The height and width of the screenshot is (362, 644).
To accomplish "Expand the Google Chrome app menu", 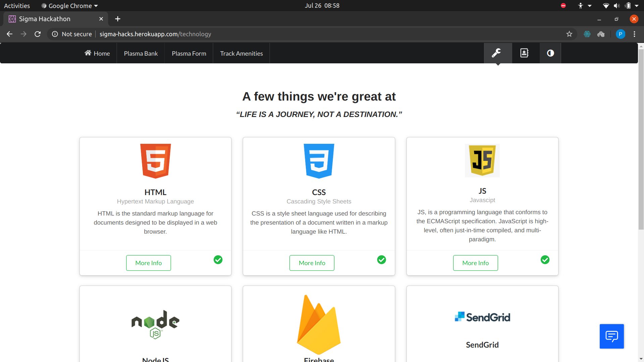I will pos(70,6).
